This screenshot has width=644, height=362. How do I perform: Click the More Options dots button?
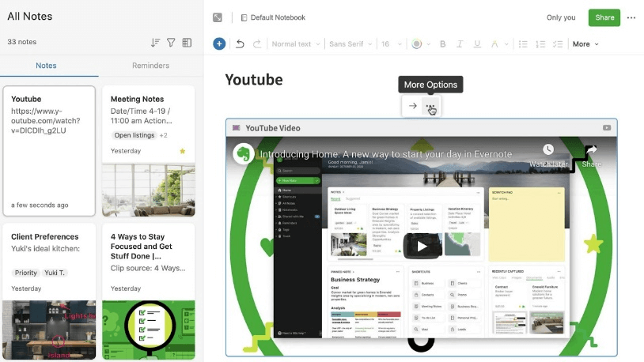coord(430,106)
